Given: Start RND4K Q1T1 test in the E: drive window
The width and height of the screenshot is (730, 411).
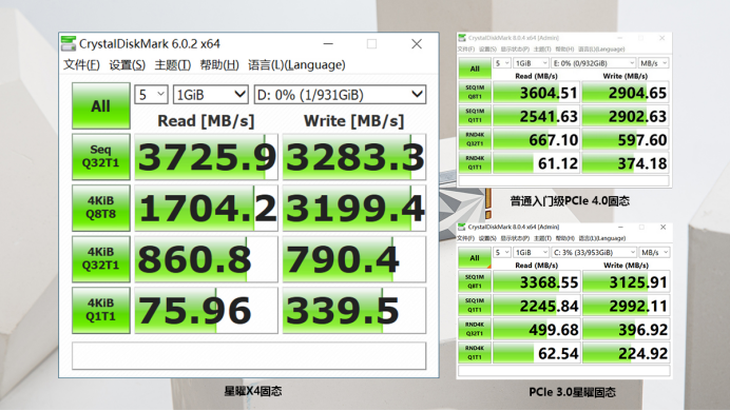Looking at the screenshot, I should pos(474,163).
